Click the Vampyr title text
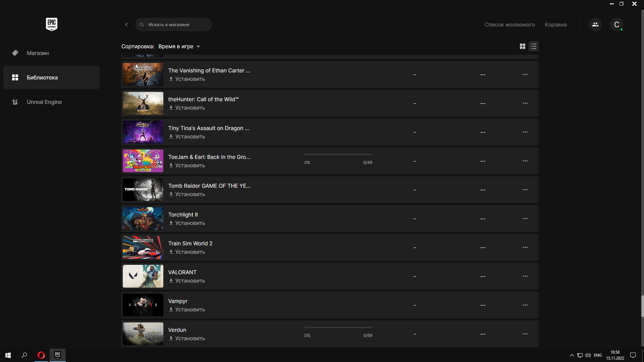This screenshot has height=362, width=644. pyautogui.click(x=178, y=301)
